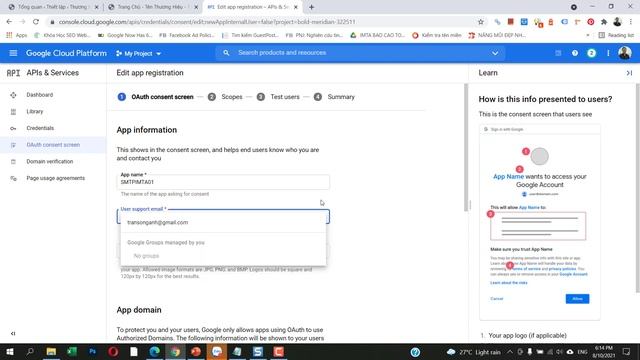Open the Windows notification center icon
This screenshot has width=640, height=360.
tap(627, 351)
